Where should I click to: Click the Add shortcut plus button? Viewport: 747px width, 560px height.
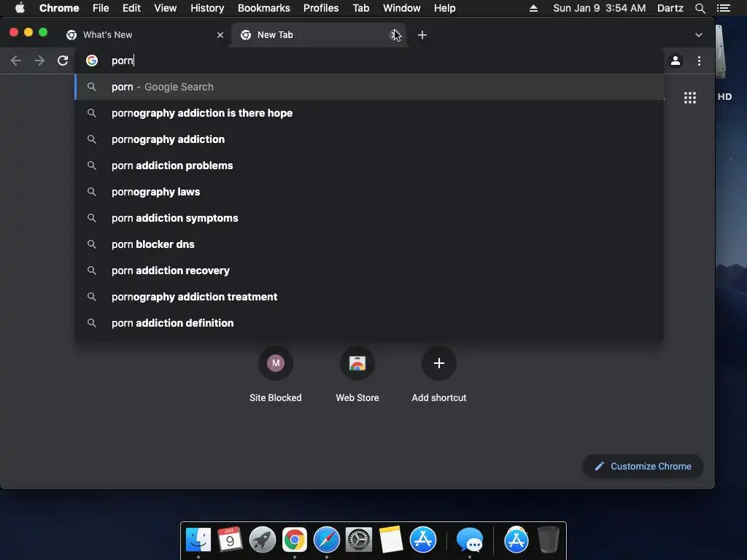tap(438, 363)
